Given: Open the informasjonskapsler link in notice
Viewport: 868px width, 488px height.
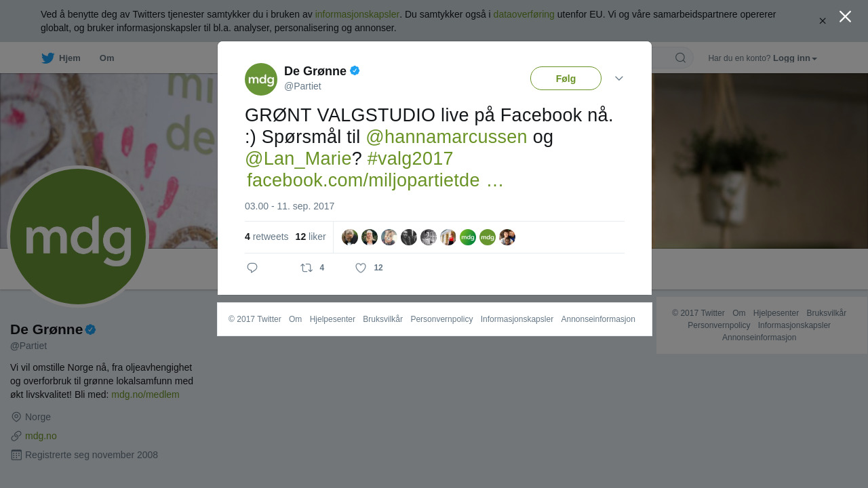Looking at the screenshot, I should point(357,14).
